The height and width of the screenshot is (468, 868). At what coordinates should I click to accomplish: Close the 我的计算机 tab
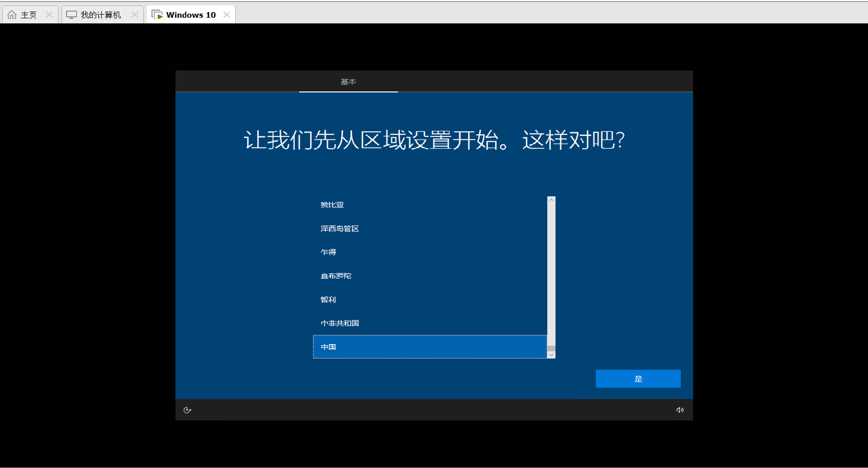point(135,15)
